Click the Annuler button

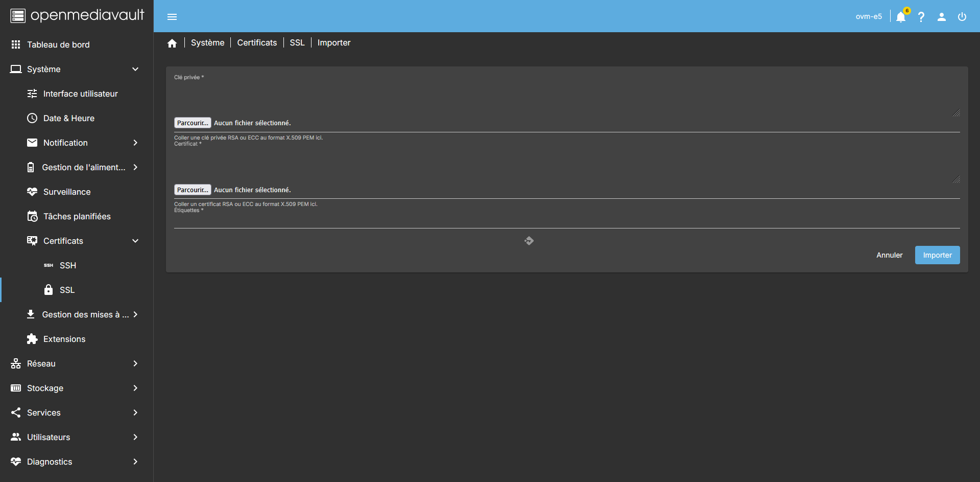[x=889, y=255]
